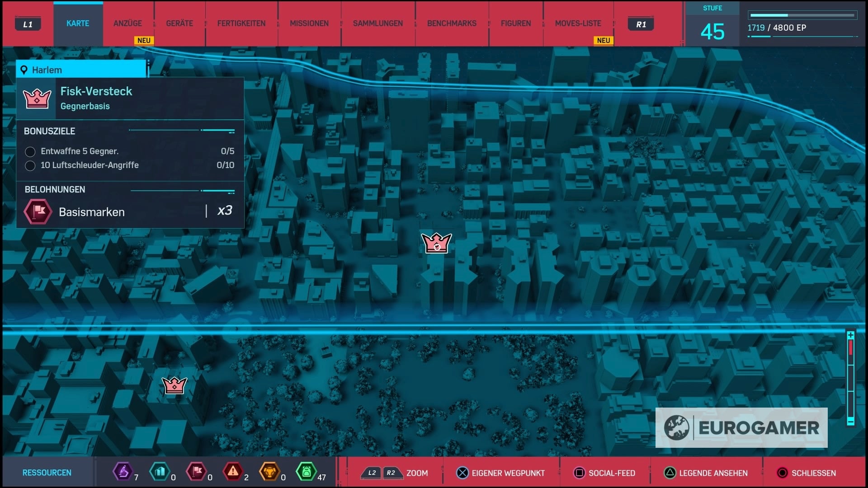Click the Harlem district label

[x=47, y=70]
